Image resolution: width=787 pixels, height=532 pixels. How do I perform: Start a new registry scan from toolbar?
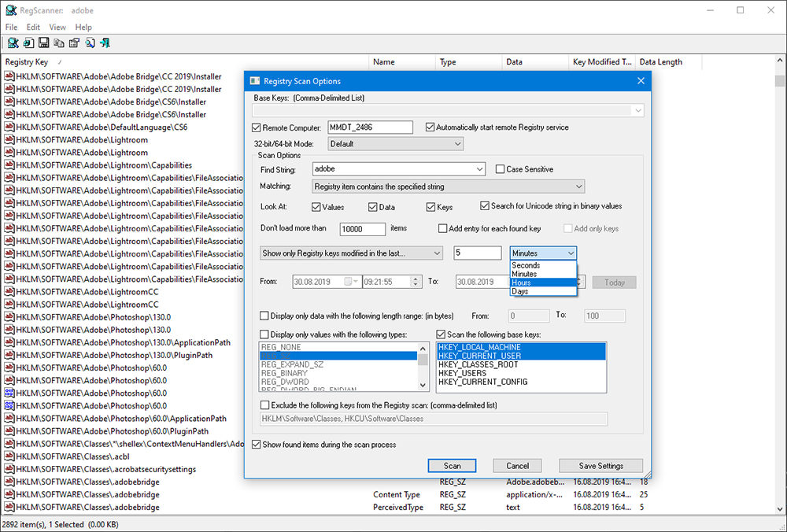[x=13, y=43]
